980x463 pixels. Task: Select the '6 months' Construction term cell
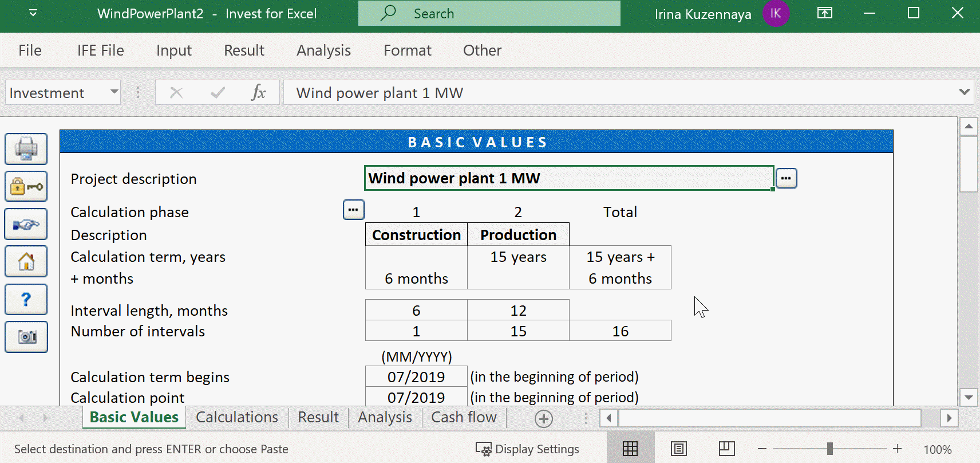[x=416, y=278]
